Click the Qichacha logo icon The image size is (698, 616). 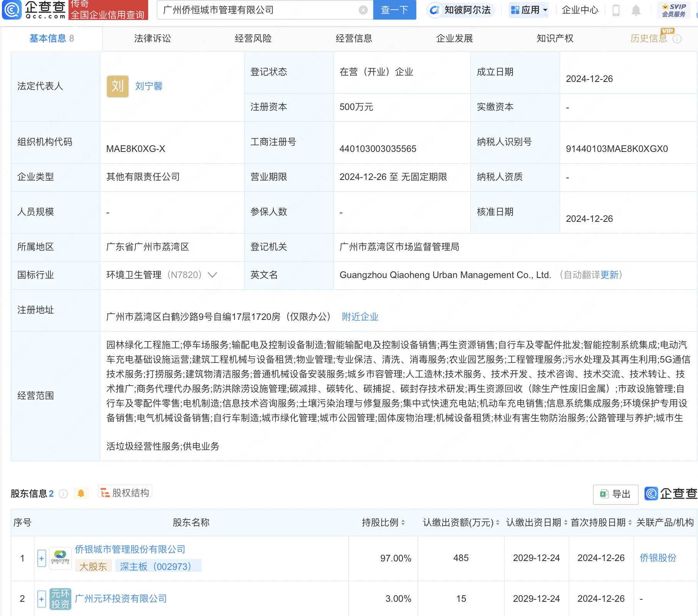[12, 10]
